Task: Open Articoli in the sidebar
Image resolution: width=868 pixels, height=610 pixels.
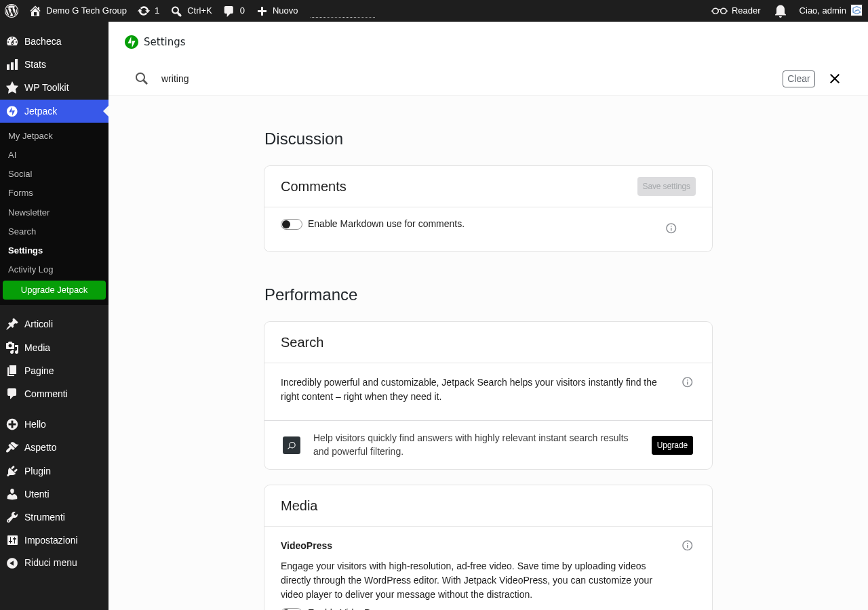Action: [x=54, y=324]
